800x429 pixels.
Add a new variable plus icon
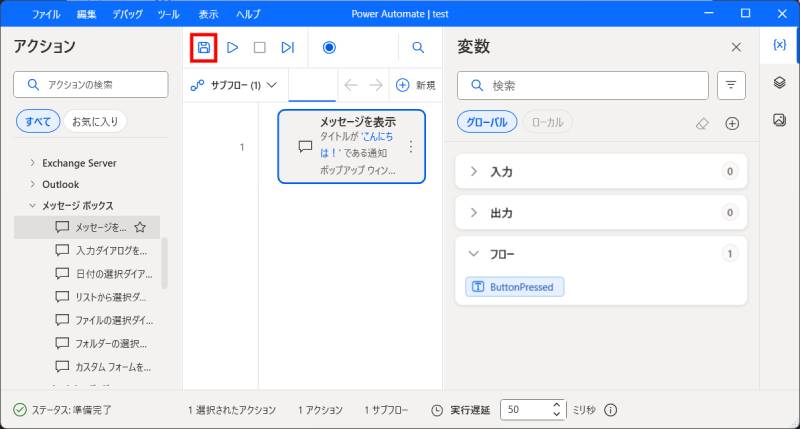tap(732, 123)
